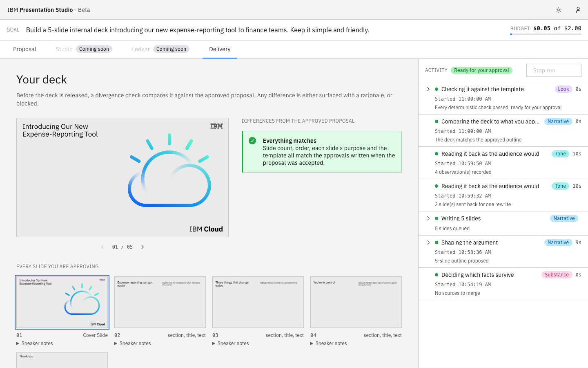
Task: Click the '$0.05 of $2.00' budget value
Action: click(557, 28)
